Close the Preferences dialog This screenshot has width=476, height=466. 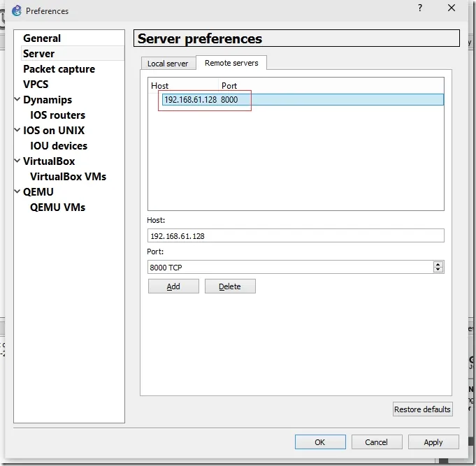pos(452,8)
